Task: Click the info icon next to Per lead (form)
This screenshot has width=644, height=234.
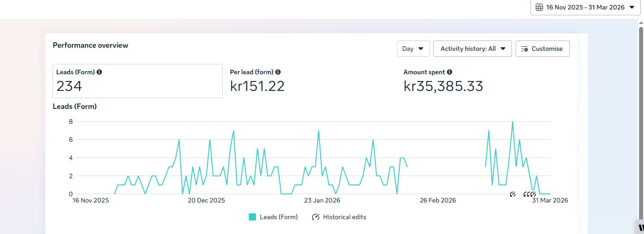Action: pyautogui.click(x=278, y=72)
